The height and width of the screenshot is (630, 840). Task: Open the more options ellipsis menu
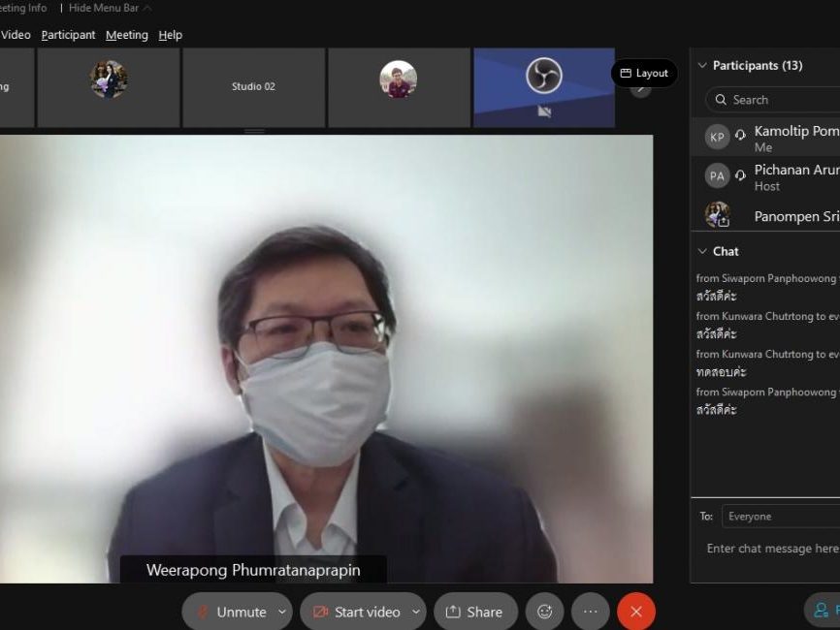(590, 612)
